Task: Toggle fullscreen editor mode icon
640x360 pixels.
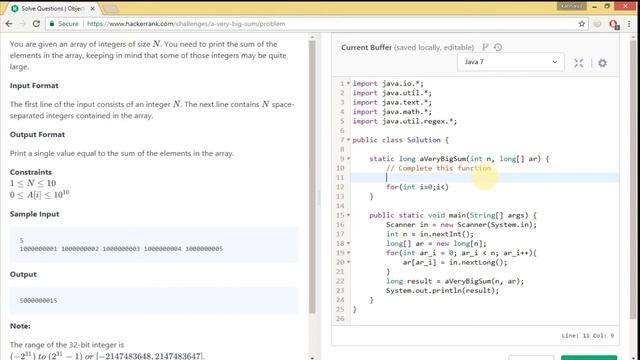Action: point(578,63)
